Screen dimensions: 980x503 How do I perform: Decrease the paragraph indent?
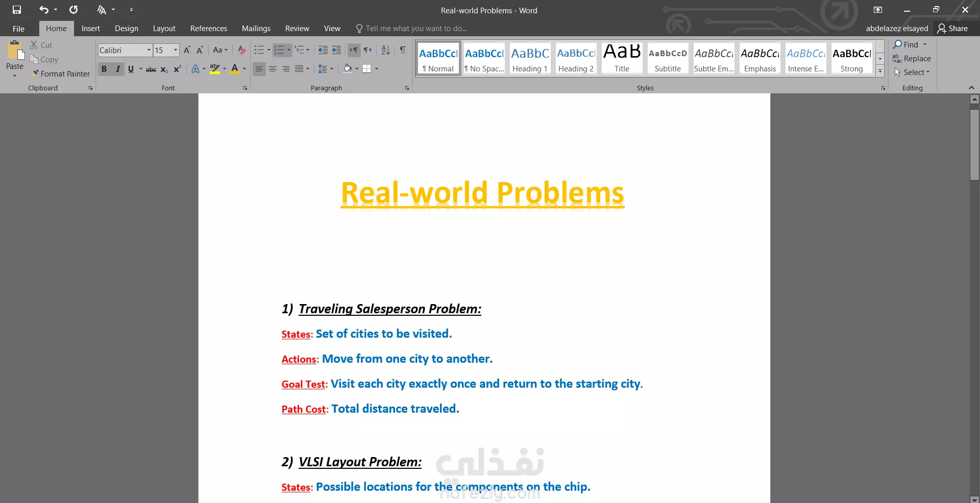click(x=323, y=50)
